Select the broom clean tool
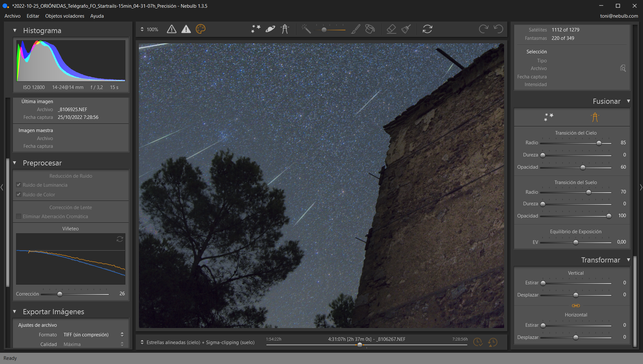The width and height of the screenshot is (643, 364). pos(406,29)
